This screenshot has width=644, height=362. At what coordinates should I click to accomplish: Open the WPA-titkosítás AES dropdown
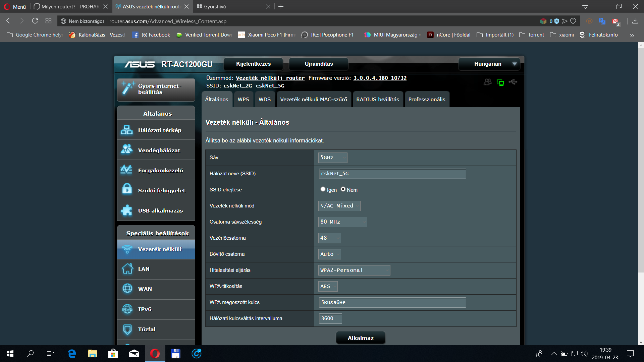pos(328,286)
